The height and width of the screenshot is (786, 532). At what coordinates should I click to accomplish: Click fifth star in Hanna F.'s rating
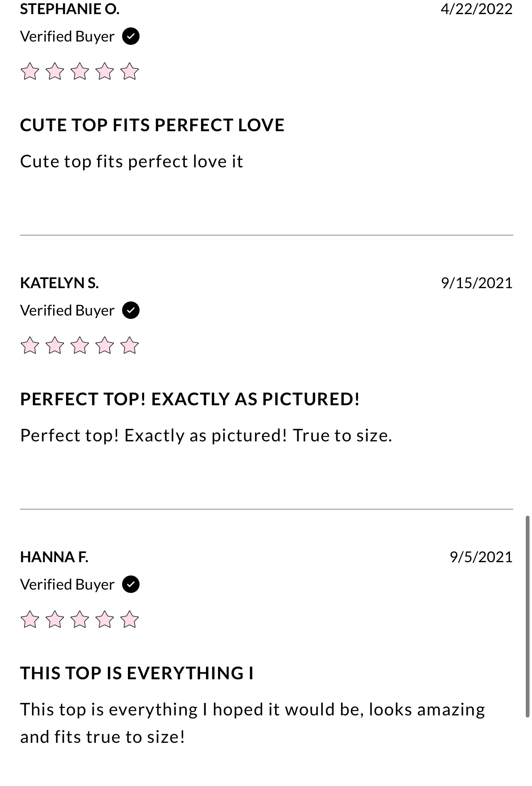130,619
